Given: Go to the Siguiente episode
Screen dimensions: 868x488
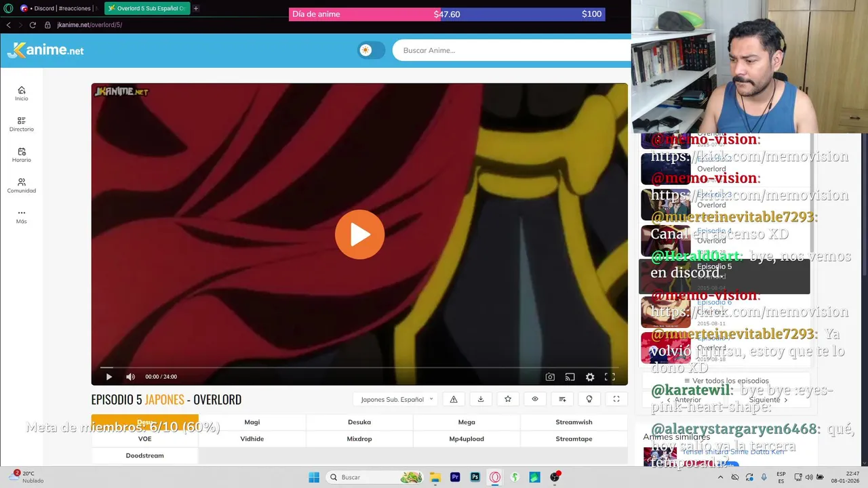Looking at the screenshot, I should (x=768, y=400).
